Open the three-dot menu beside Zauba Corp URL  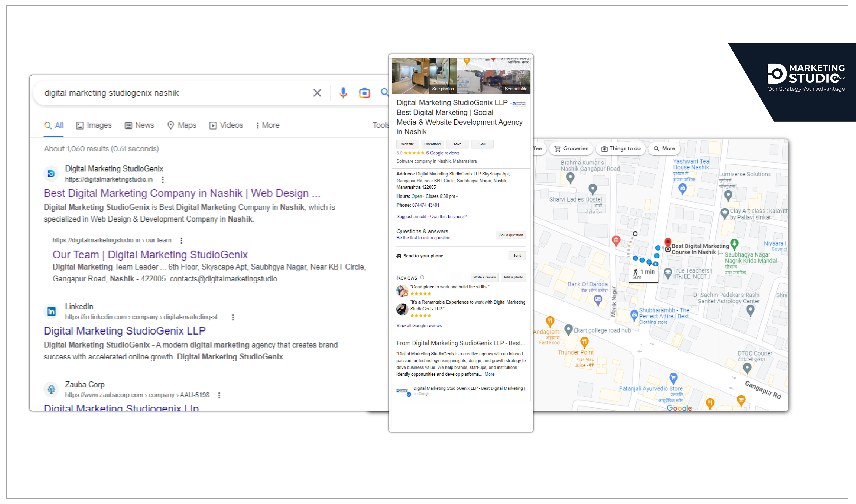(219, 395)
